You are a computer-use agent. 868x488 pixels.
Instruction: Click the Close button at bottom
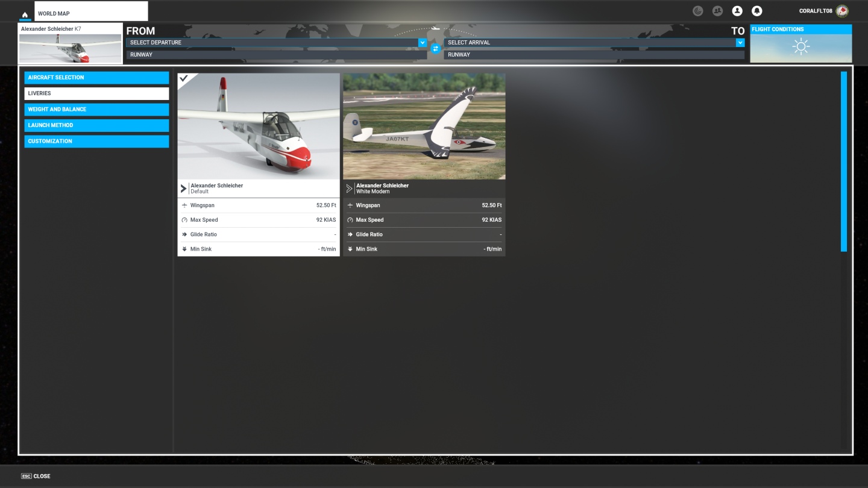click(x=36, y=476)
